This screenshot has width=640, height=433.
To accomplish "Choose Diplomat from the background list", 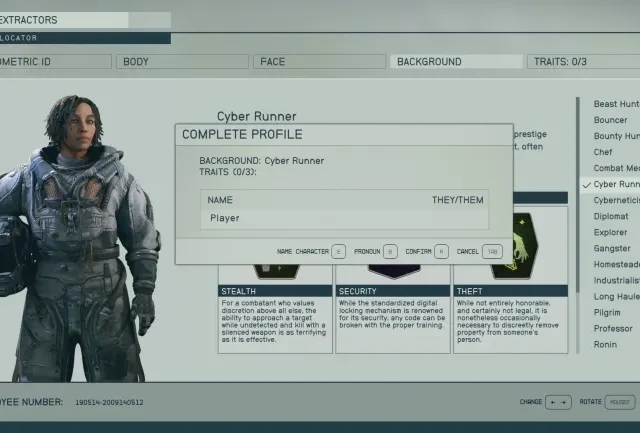I will pos(612,216).
